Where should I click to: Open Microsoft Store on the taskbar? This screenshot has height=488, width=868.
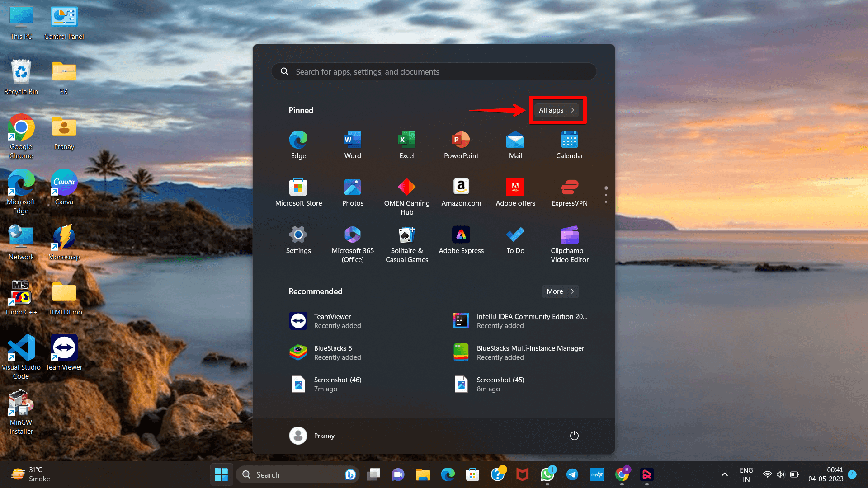[x=472, y=474]
